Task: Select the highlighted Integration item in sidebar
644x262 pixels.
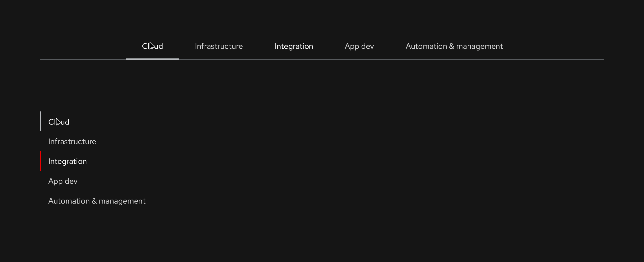Action: click(x=67, y=161)
